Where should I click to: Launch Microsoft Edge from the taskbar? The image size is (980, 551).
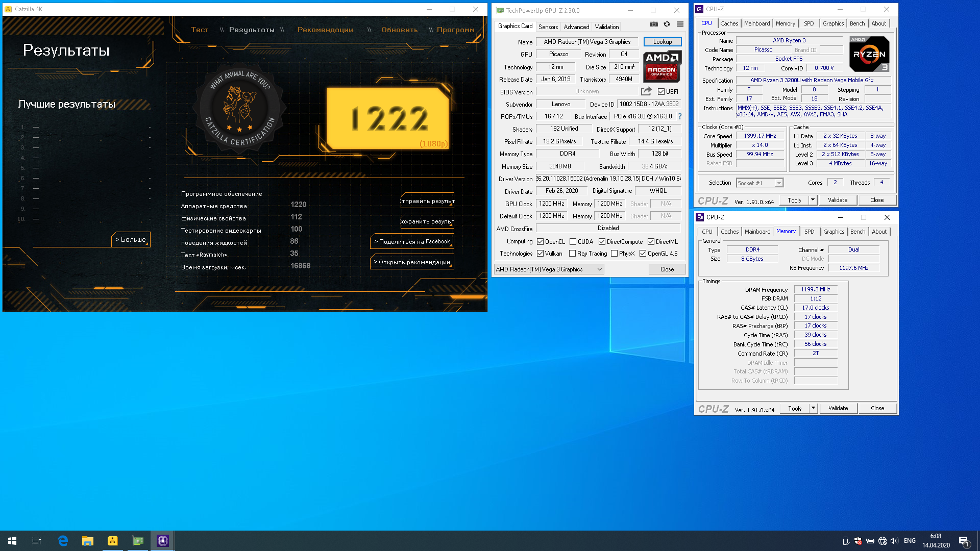tap(63, 541)
